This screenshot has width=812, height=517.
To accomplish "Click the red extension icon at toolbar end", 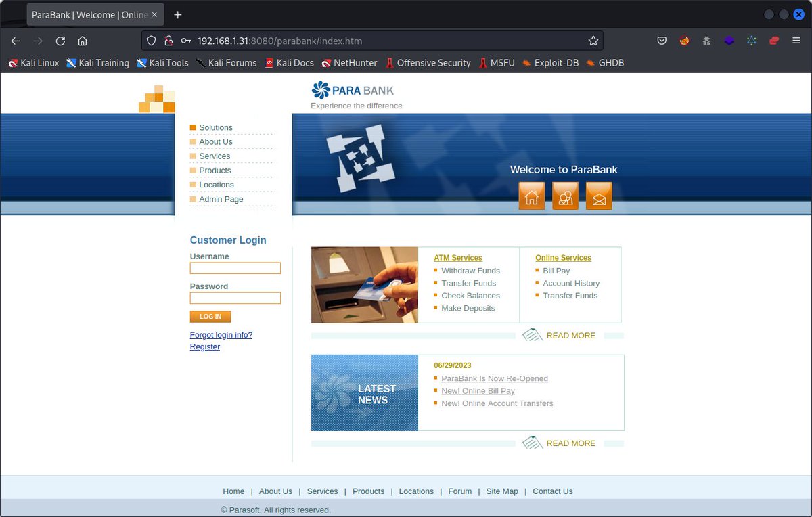I will (x=774, y=41).
